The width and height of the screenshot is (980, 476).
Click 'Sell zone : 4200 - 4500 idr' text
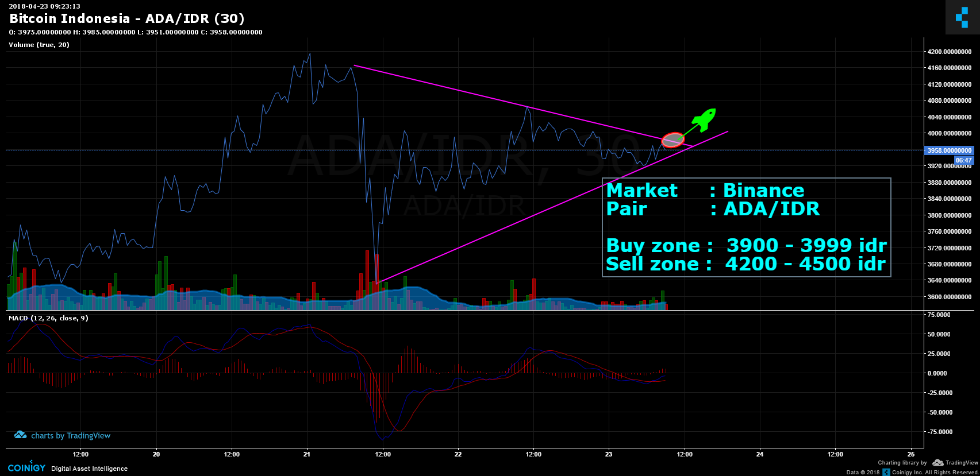tap(745, 264)
